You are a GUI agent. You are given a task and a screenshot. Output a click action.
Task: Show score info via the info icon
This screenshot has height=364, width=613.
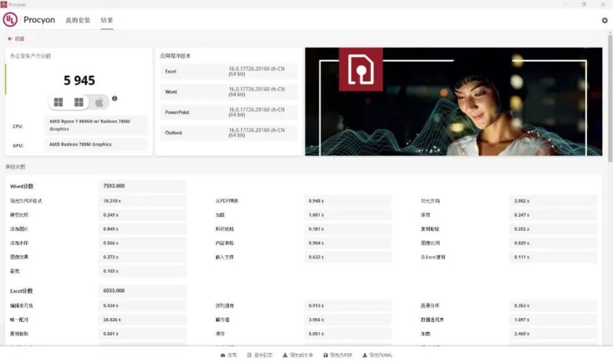pos(114,98)
